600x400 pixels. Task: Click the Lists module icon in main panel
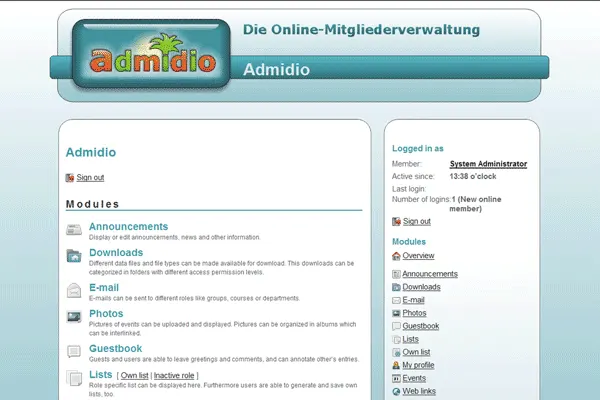click(74, 376)
